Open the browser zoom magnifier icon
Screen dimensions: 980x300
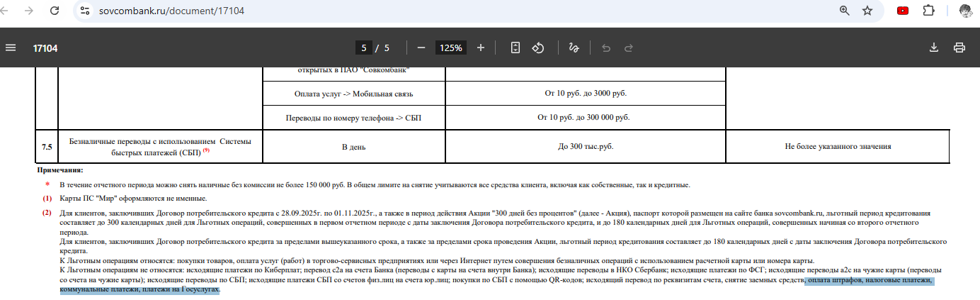[x=844, y=11]
